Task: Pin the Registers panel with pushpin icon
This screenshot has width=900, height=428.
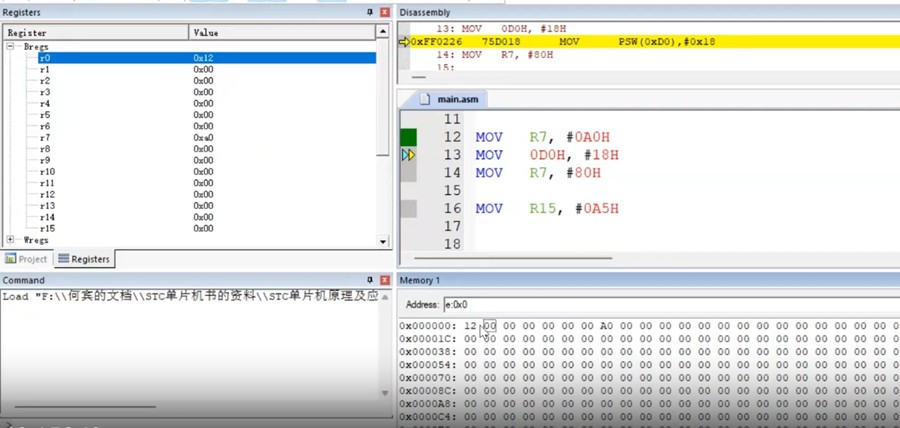Action: [370, 11]
